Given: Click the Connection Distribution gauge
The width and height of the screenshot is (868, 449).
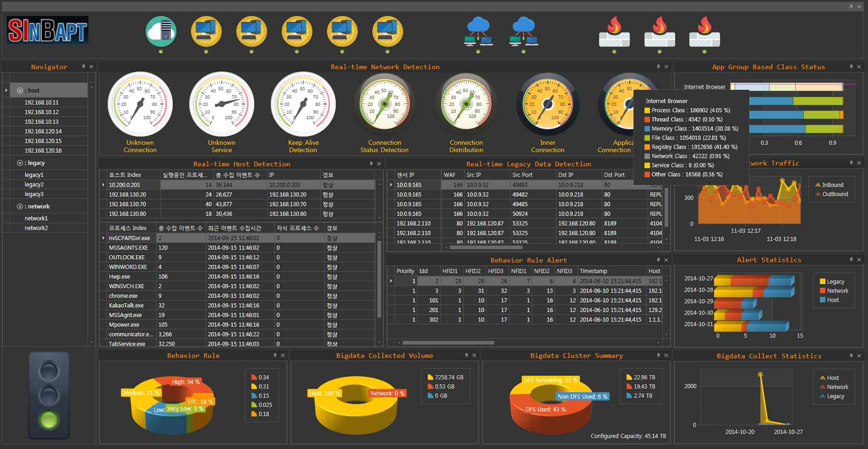Looking at the screenshot, I should (466, 105).
